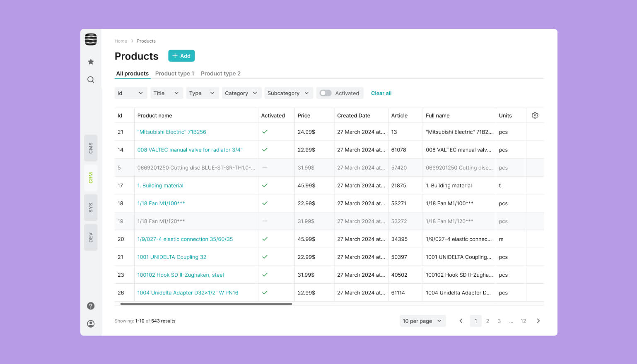Screen dimensions: 637x364
Task: Open help via the question mark icon
Action: (91, 306)
